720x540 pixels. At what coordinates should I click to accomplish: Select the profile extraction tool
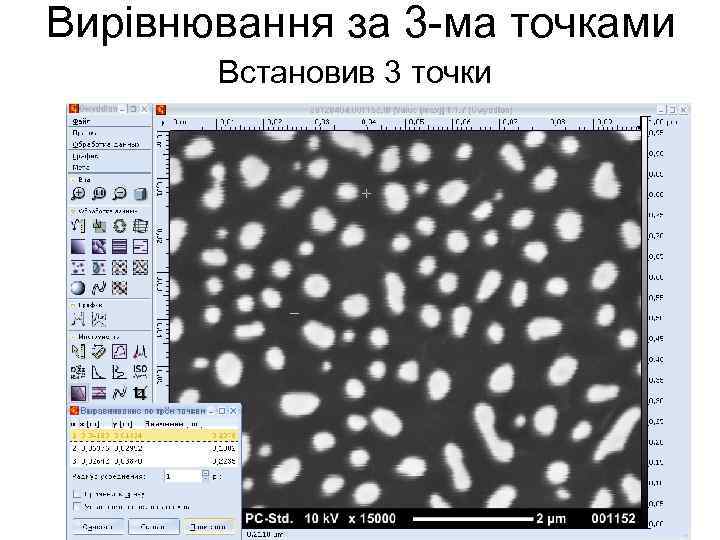(x=120, y=351)
